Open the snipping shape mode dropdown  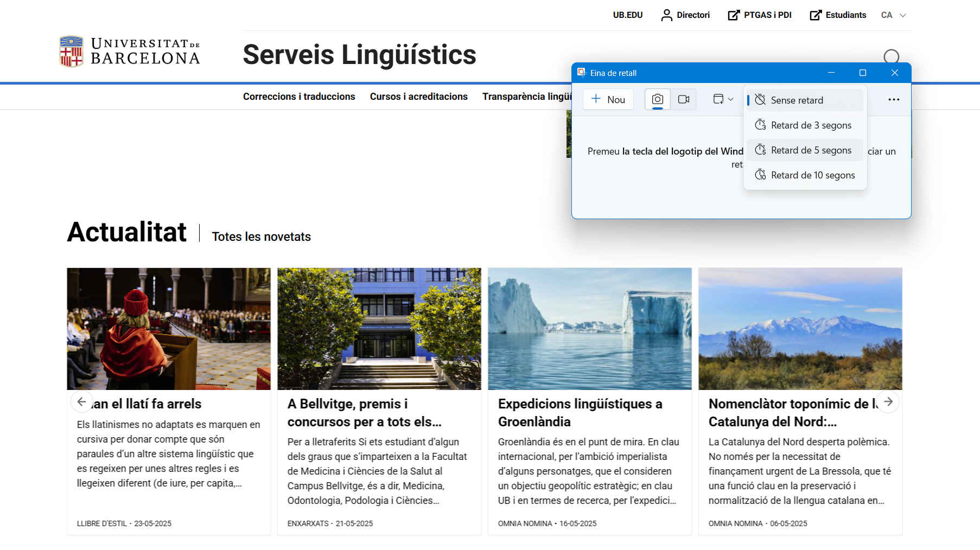click(x=723, y=99)
